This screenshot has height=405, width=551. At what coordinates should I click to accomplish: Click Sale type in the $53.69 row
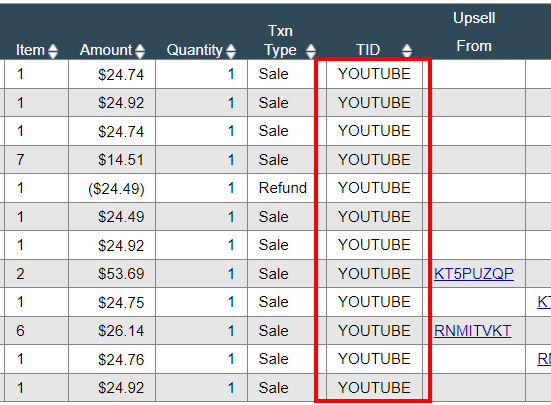click(273, 274)
